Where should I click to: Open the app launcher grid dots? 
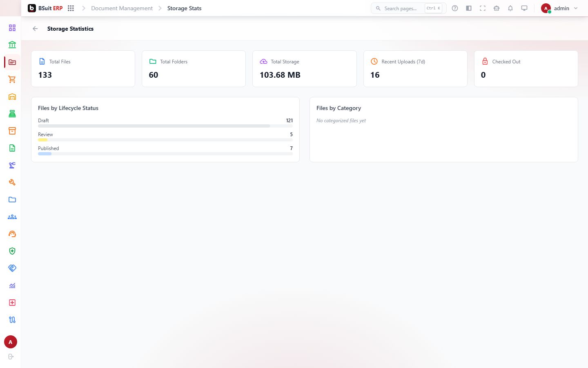[x=71, y=8]
